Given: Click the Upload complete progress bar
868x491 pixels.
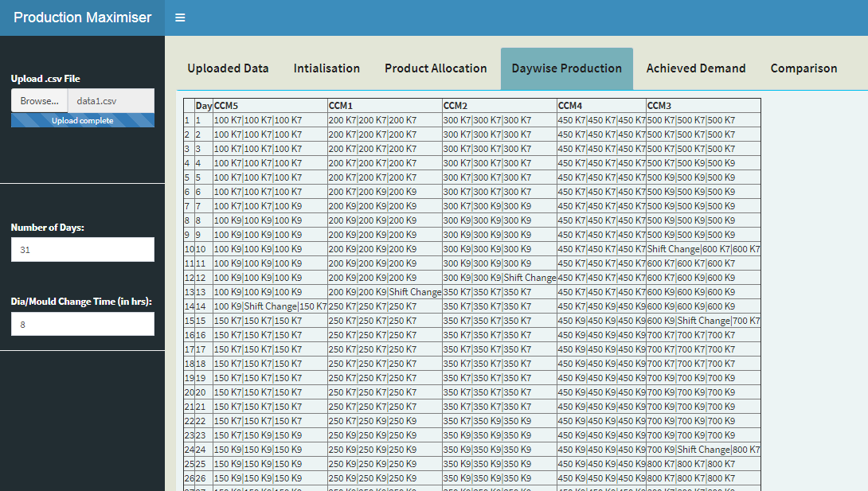Looking at the screenshot, I should point(82,121).
